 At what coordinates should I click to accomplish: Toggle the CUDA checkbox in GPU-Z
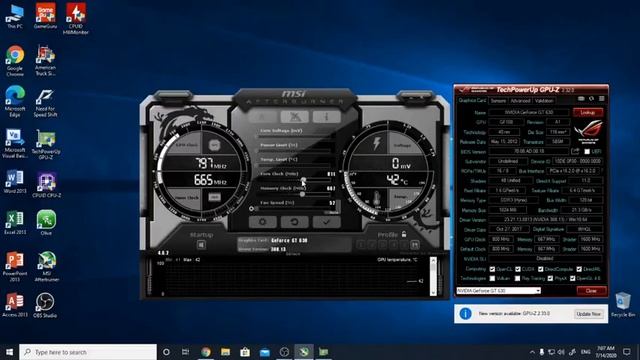[x=518, y=269]
